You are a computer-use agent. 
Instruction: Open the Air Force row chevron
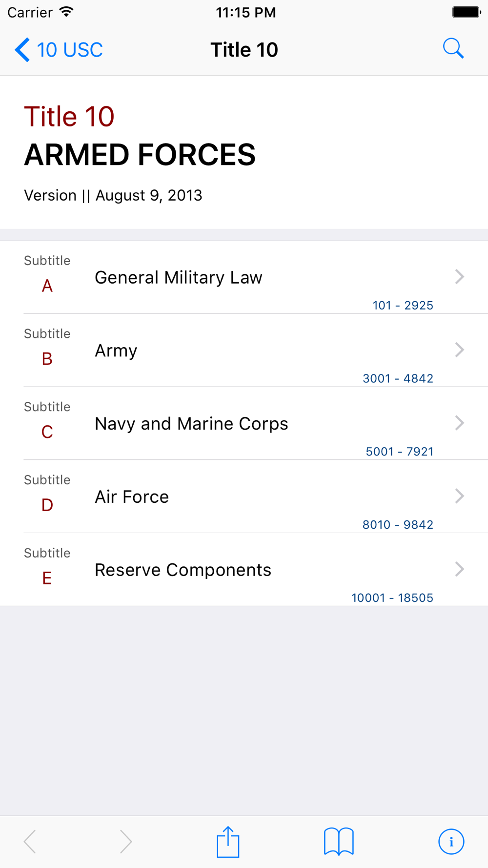coord(459,496)
